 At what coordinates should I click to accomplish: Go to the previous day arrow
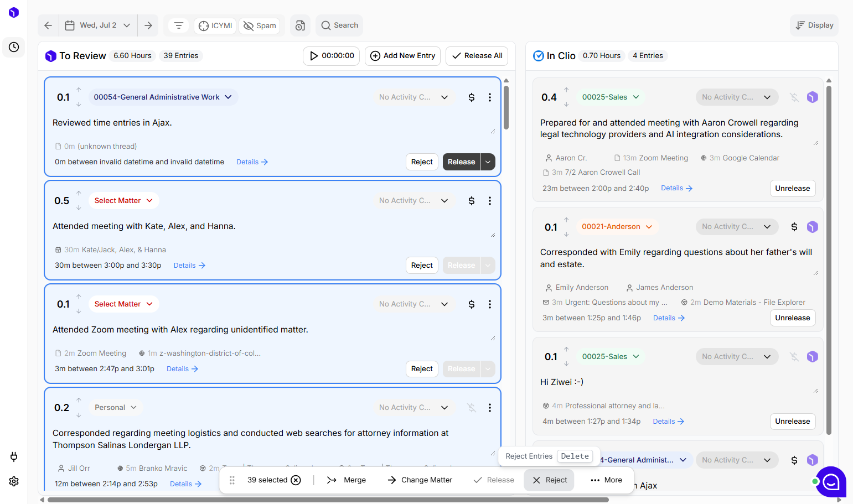pyautogui.click(x=48, y=25)
